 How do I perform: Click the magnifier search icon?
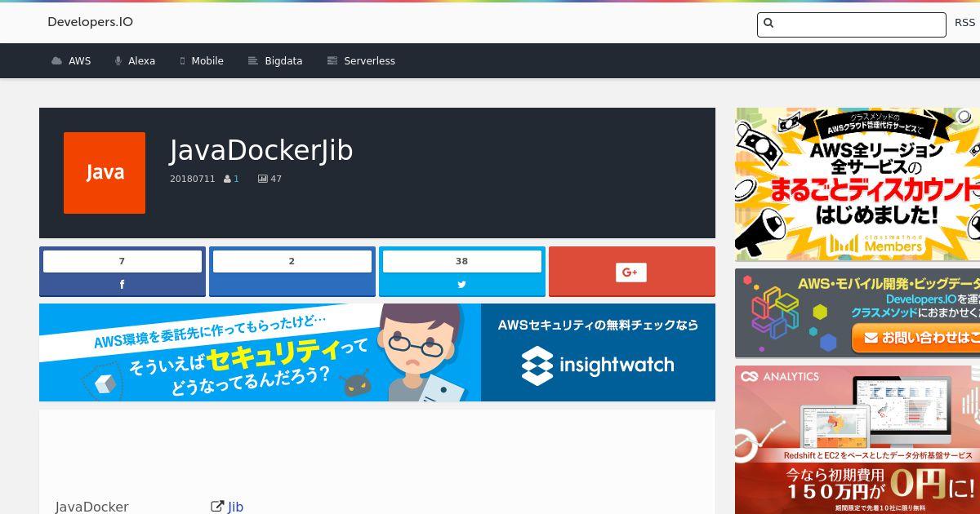click(768, 24)
